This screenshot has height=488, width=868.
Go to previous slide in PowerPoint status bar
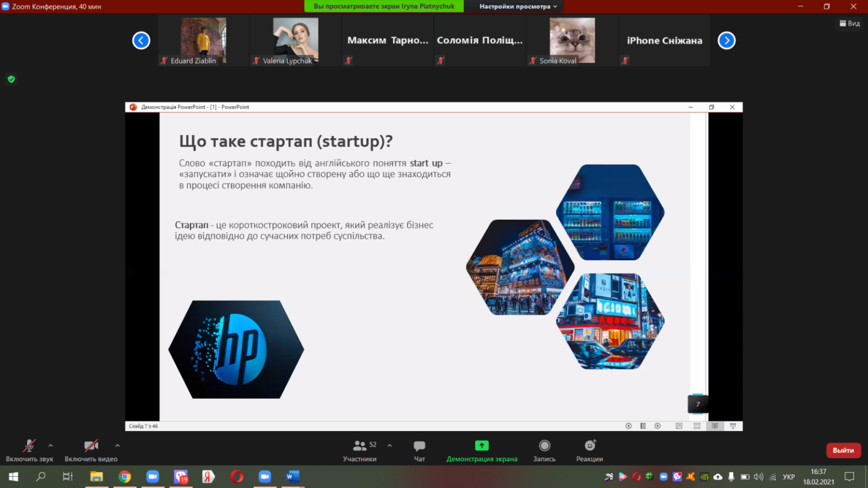(628, 426)
